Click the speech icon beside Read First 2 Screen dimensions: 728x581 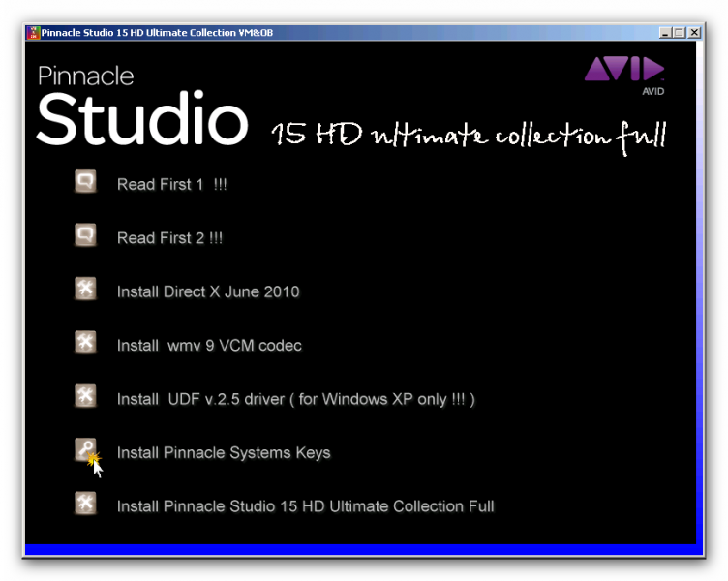coord(85,235)
